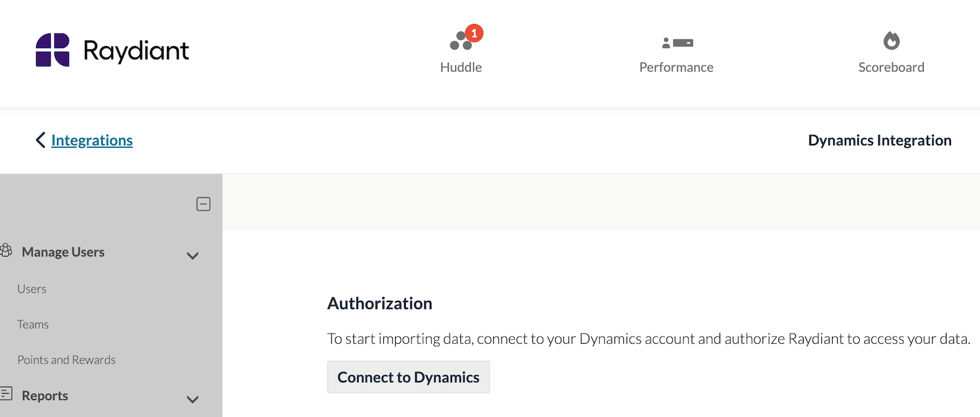Go back to Integrations link
This screenshot has height=417, width=980.
pos(92,140)
